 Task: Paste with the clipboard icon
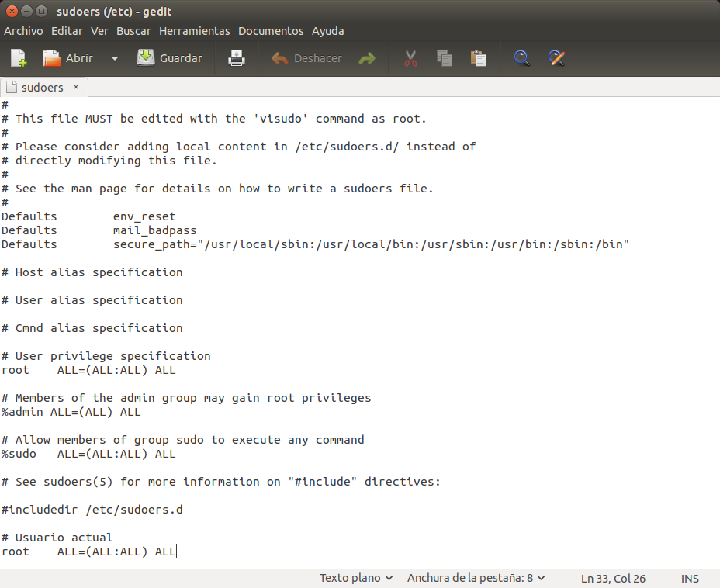click(479, 58)
